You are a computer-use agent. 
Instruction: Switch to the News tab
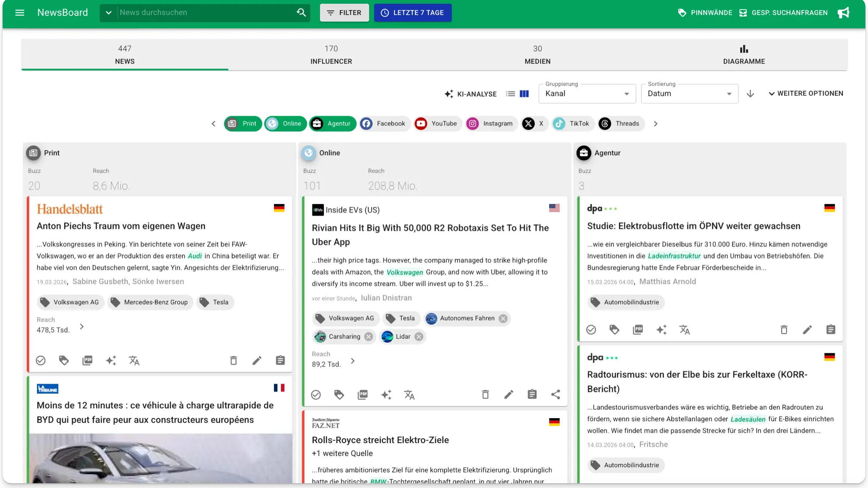pyautogui.click(x=125, y=55)
